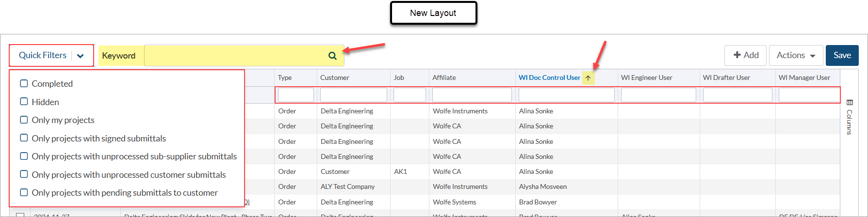Click the keyword search magnifier icon
Image resolution: width=868 pixels, height=217 pixels.
(x=332, y=56)
